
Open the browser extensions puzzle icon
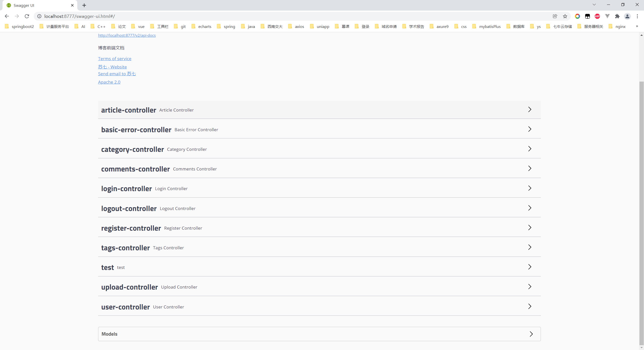click(618, 16)
